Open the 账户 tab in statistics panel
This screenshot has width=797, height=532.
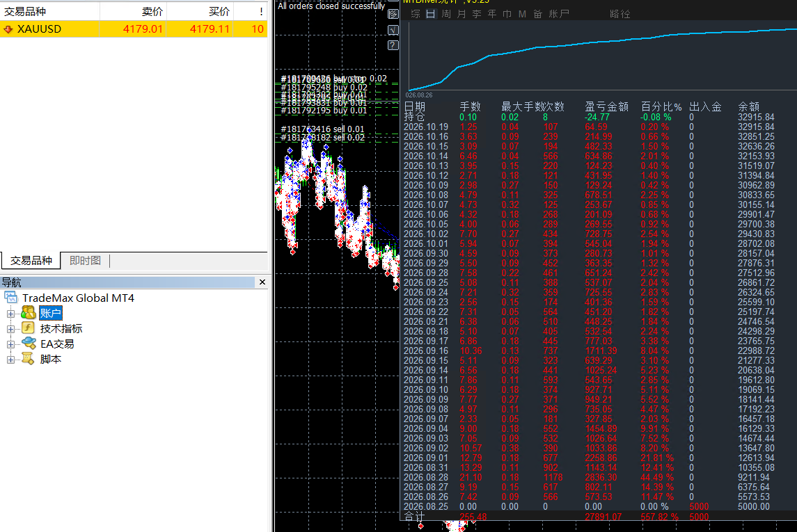click(x=559, y=14)
